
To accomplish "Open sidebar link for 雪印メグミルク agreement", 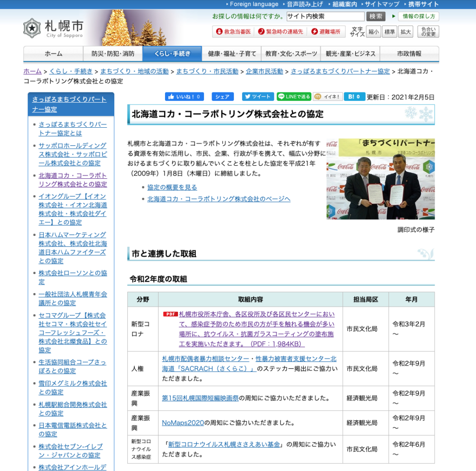I will click(73, 387).
